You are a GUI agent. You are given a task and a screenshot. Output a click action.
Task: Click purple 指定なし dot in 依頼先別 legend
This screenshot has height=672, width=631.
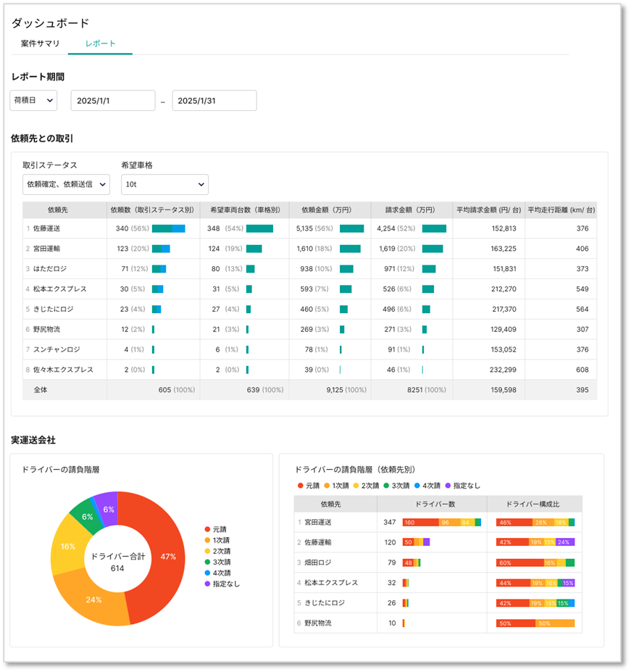point(448,486)
